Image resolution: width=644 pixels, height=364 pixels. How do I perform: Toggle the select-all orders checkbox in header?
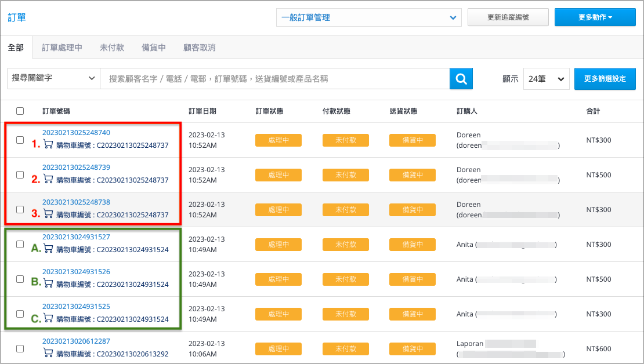pos(20,111)
